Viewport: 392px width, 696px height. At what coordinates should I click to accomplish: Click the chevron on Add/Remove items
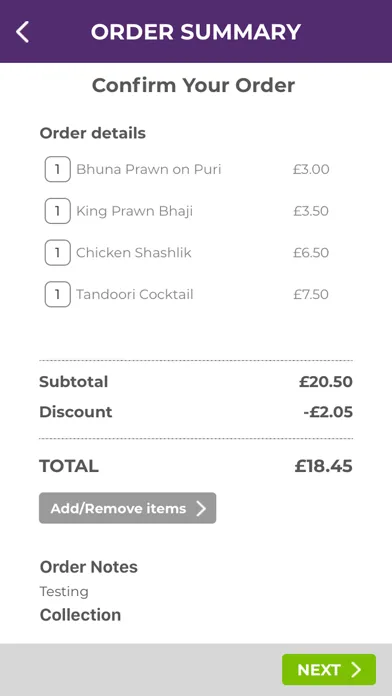pyautogui.click(x=201, y=508)
